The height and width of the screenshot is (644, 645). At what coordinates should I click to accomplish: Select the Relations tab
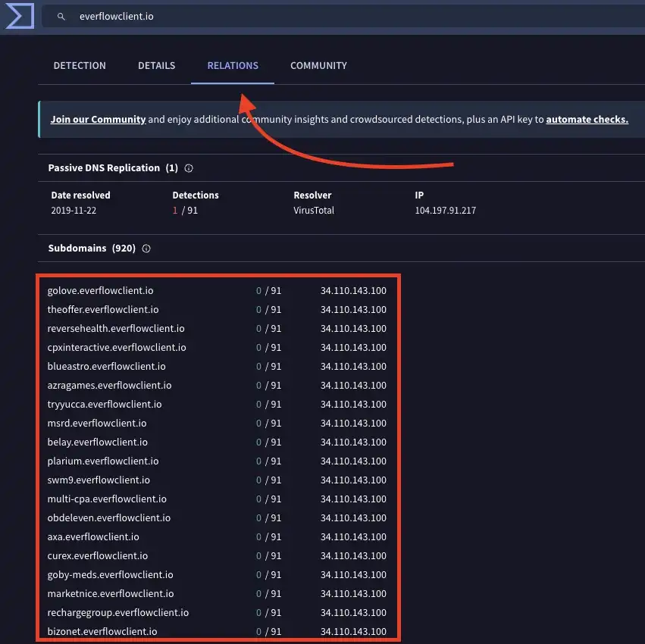233,65
